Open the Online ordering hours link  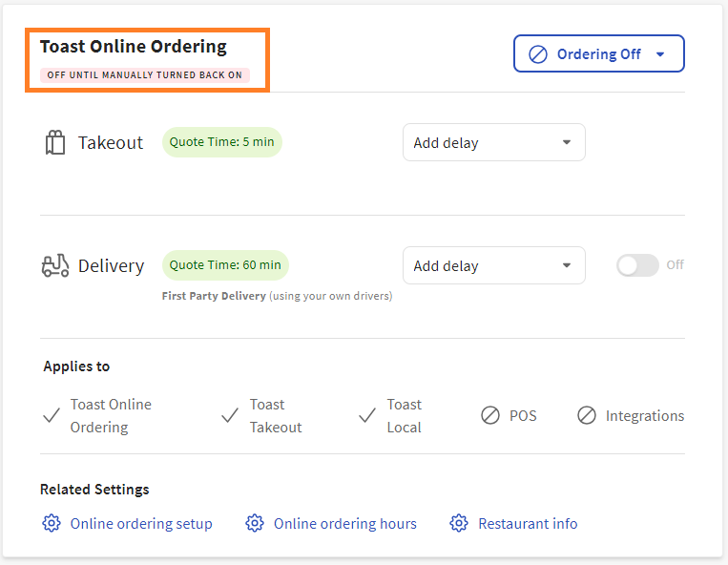(344, 523)
